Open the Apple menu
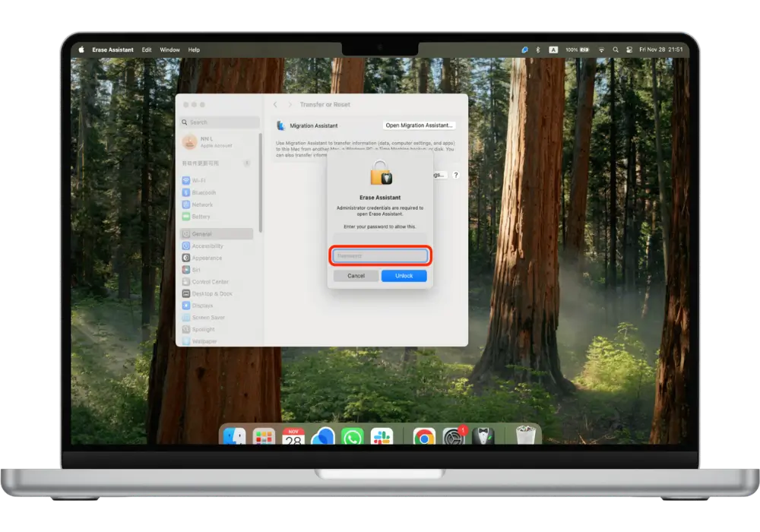 (82, 49)
